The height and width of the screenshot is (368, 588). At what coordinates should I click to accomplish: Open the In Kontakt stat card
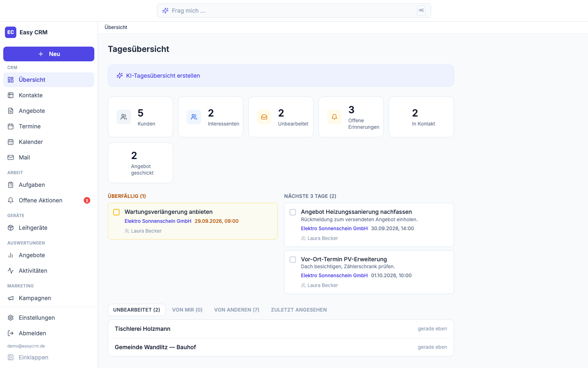point(421,117)
